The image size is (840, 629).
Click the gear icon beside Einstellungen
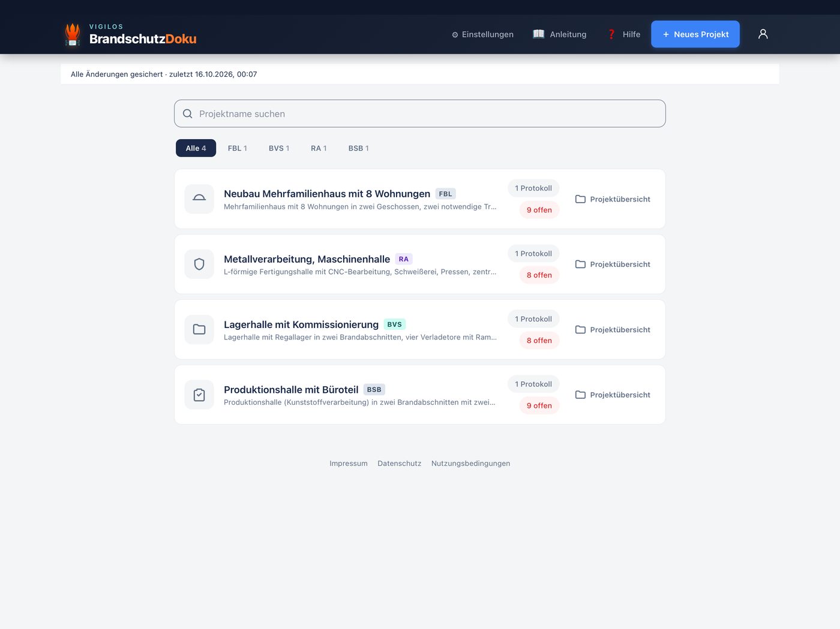tap(455, 35)
